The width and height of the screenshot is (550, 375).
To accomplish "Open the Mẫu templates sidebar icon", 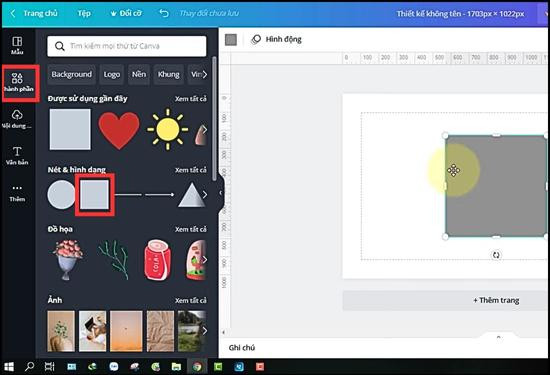I will (x=17, y=45).
